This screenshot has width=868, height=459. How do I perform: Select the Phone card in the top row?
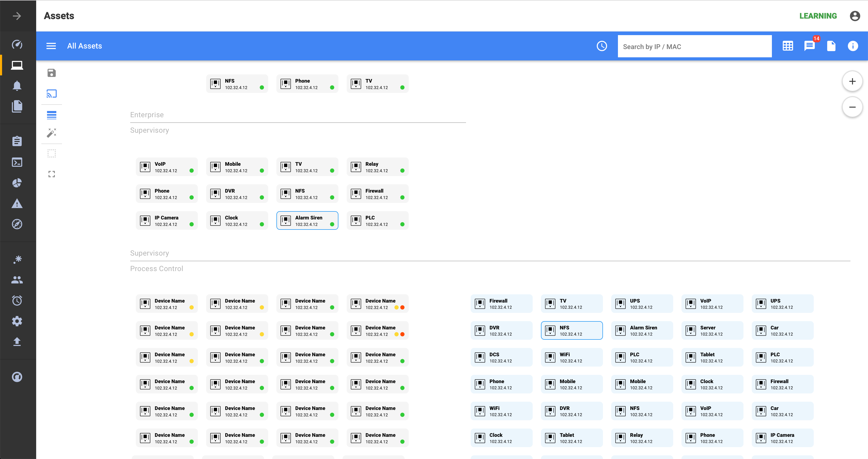click(307, 84)
